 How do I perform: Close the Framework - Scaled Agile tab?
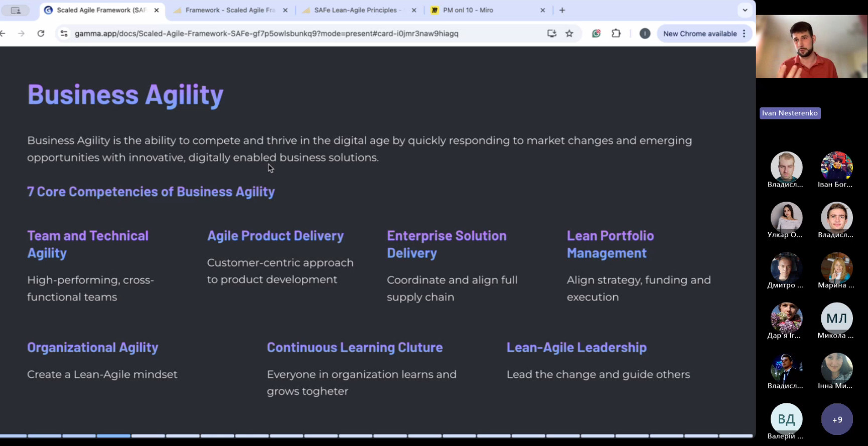point(285,10)
